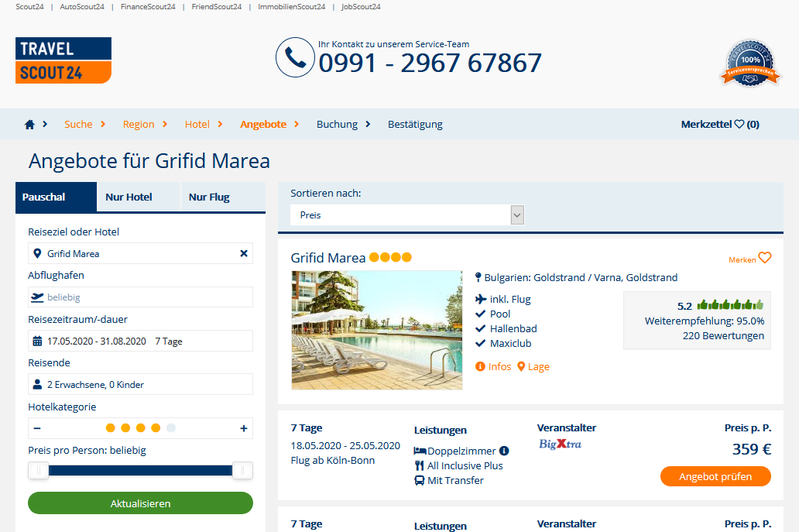The image size is (799, 532).
Task: Click the cutlery icon beside All Inclusive Plus
Action: pos(420,465)
